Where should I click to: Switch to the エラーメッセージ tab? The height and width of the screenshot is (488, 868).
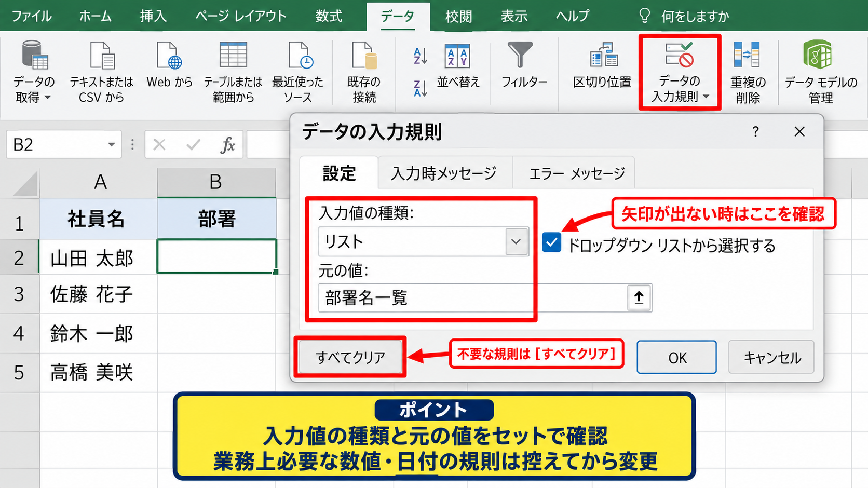577,173
